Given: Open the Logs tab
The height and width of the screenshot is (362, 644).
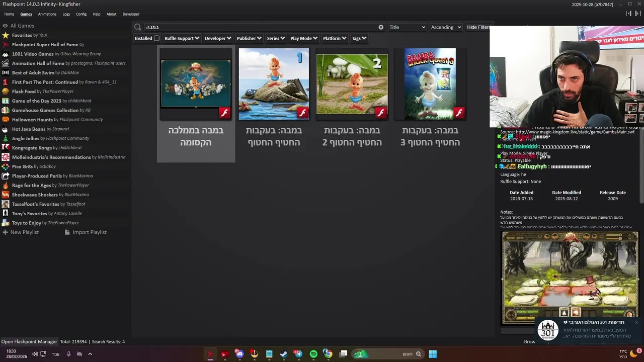Looking at the screenshot, I should point(66,14).
